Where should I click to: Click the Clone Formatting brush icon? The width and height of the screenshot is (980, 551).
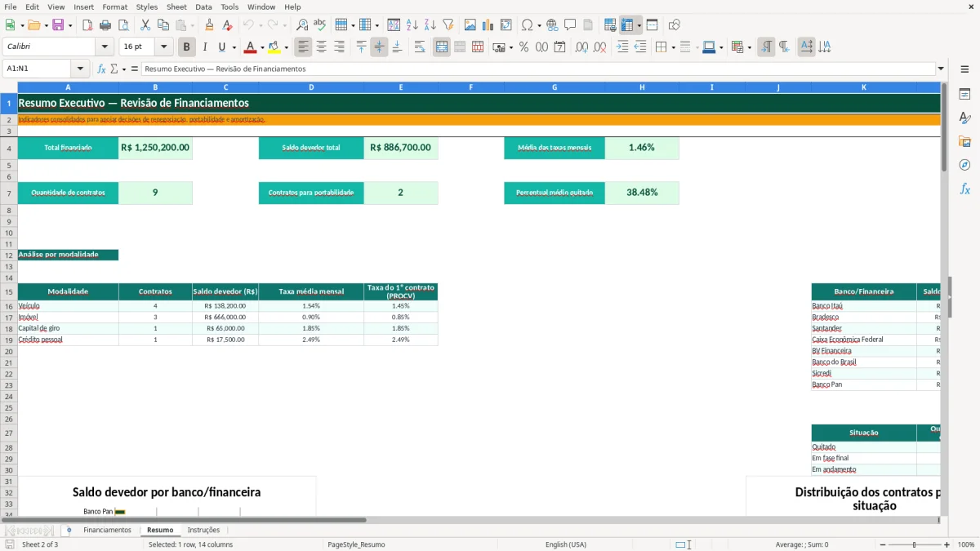[x=210, y=25]
